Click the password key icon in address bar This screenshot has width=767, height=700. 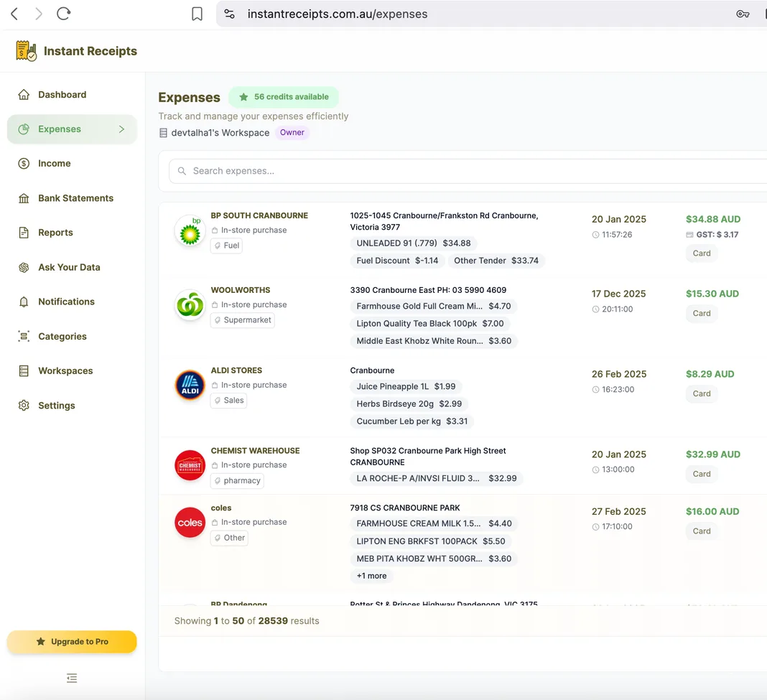743,14
